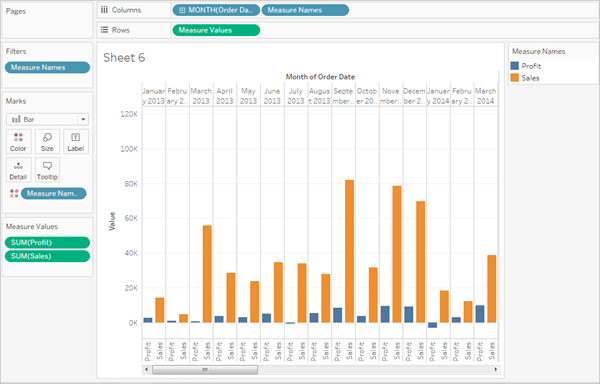Click the Rows shelf icon
The height and width of the screenshot is (384, 600).
coord(104,30)
